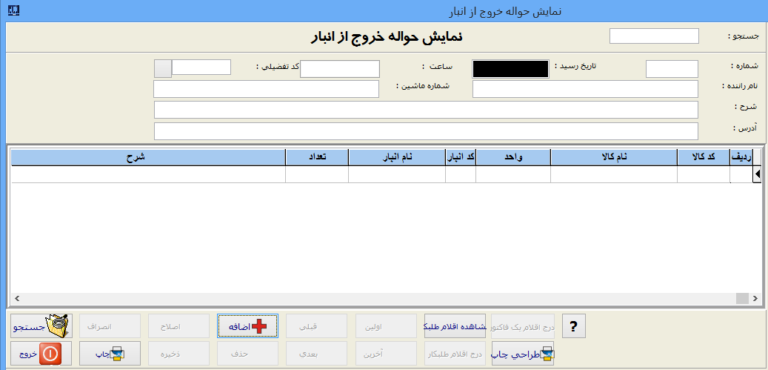
Task: Click the نام راننده driver name field
Action: coord(585,89)
